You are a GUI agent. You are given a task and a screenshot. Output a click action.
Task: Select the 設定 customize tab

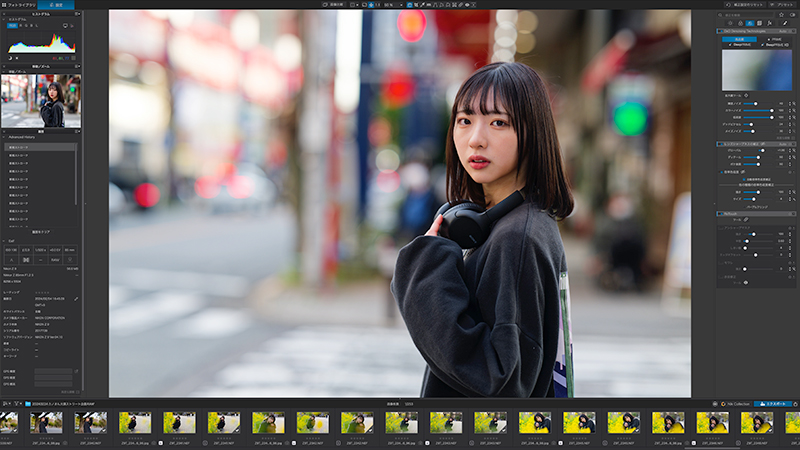56,5
